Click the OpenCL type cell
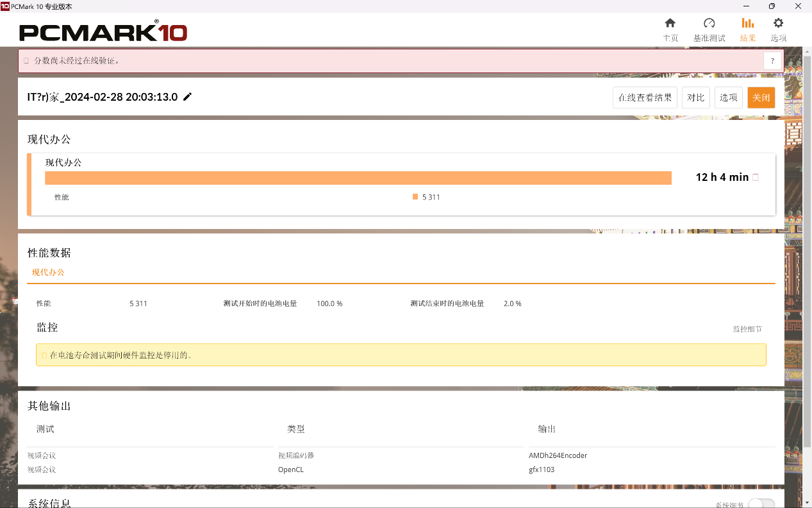Image resolution: width=812 pixels, height=508 pixels. pyautogui.click(x=290, y=470)
